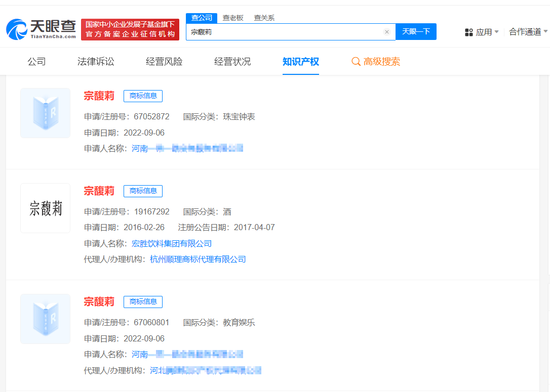This screenshot has height=392, width=550.
Task: Click the 商标信息 badge on the first result
Action: tap(143, 96)
